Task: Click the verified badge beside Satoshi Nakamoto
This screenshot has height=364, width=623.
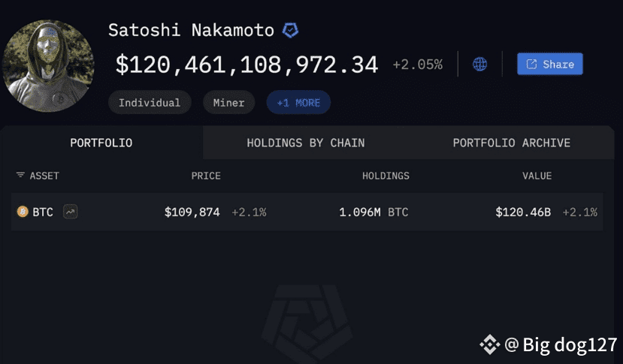Action: pyautogui.click(x=290, y=31)
